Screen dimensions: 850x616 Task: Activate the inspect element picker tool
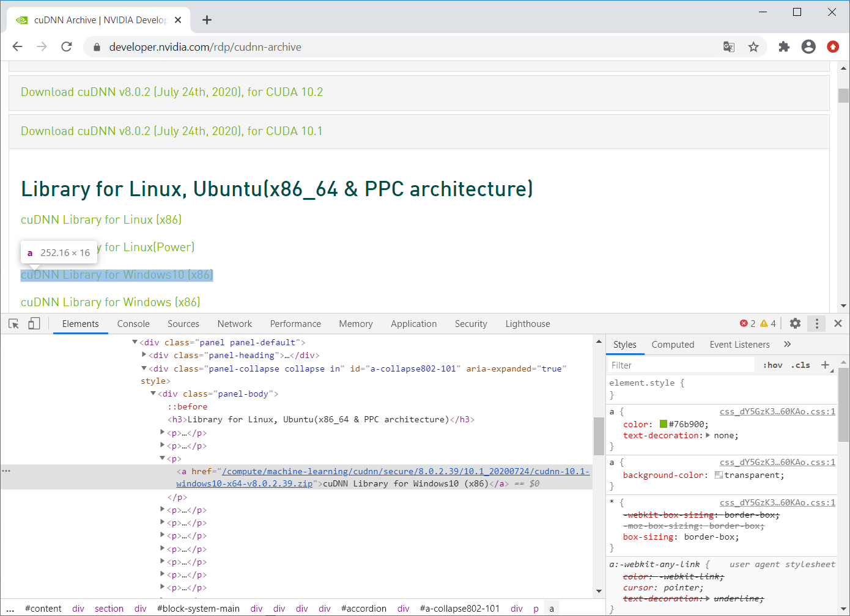(13, 324)
